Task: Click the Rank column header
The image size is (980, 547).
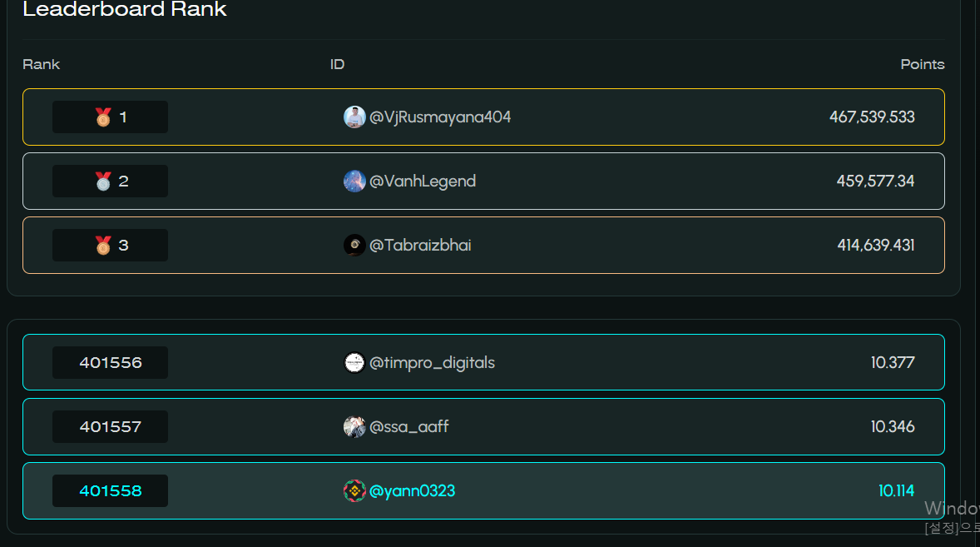Action: (x=42, y=64)
